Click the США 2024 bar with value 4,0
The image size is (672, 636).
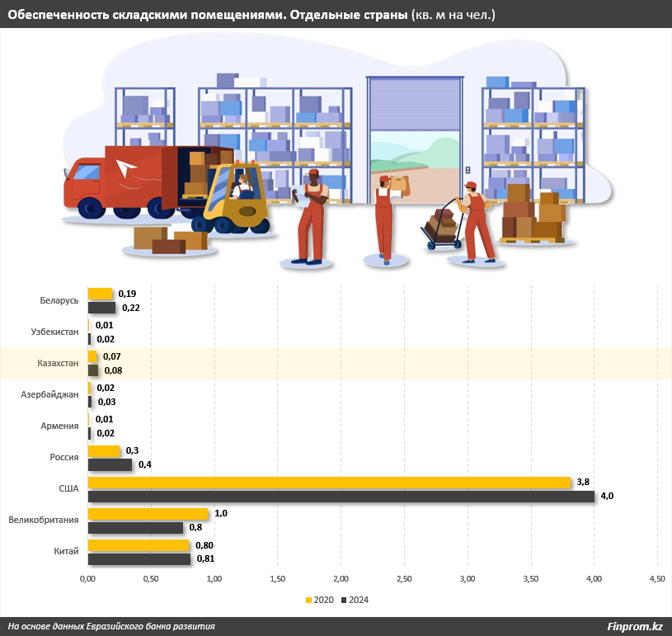tap(341, 496)
